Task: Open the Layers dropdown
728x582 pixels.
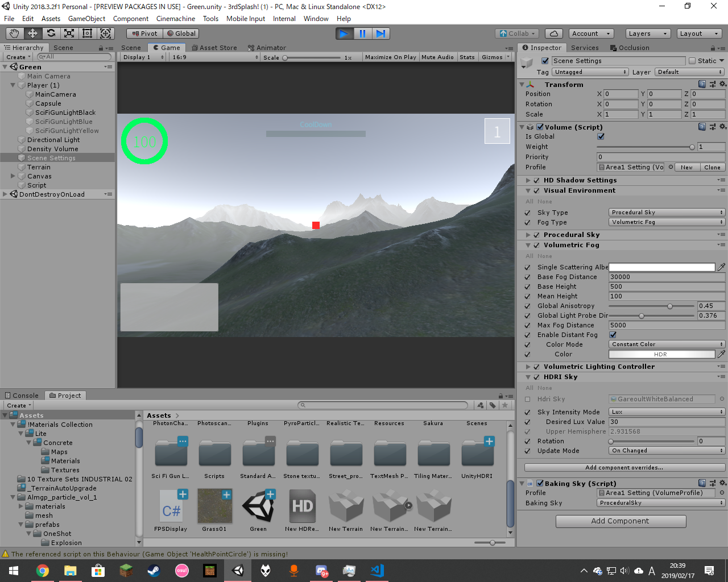Action: 647,34
